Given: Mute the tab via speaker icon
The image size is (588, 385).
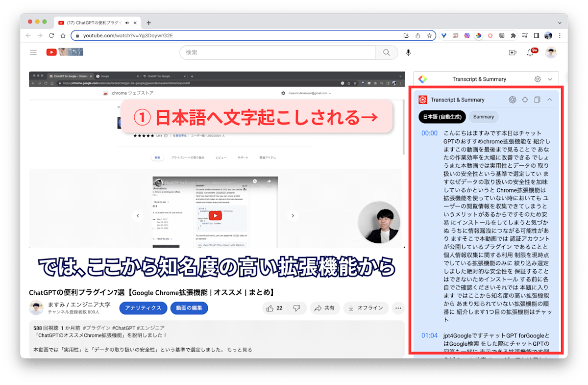Looking at the screenshot, I should coord(127,23).
